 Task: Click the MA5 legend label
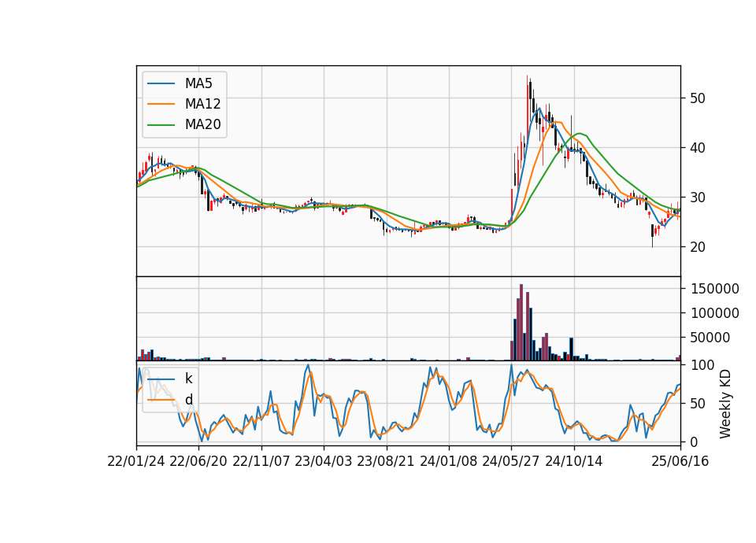click(198, 83)
